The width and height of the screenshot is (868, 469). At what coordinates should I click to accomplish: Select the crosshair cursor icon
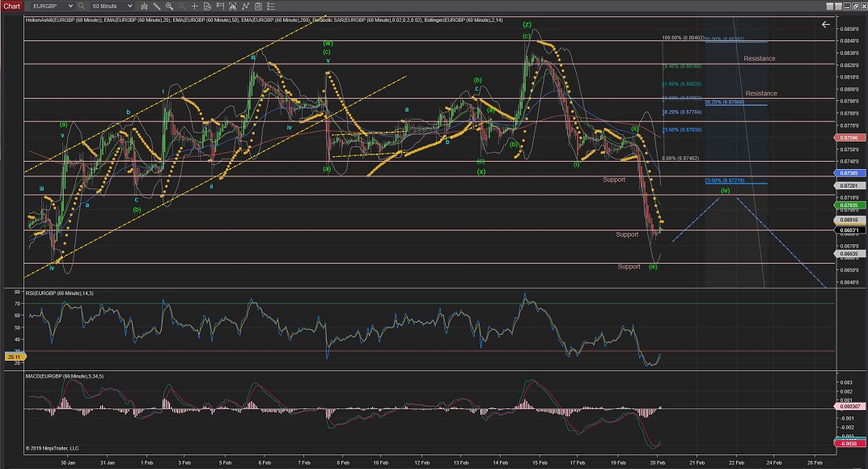tap(194, 6)
